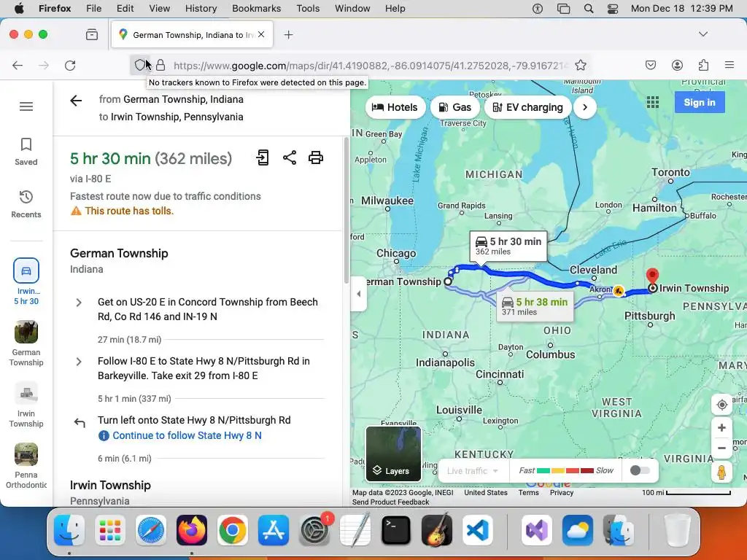Select the driving route Irwin 5 hr 30

pyautogui.click(x=26, y=281)
